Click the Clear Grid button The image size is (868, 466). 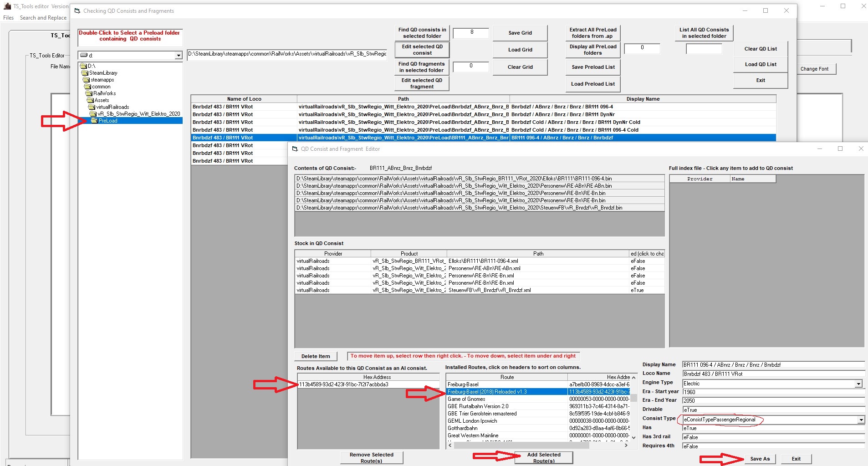click(x=520, y=67)
